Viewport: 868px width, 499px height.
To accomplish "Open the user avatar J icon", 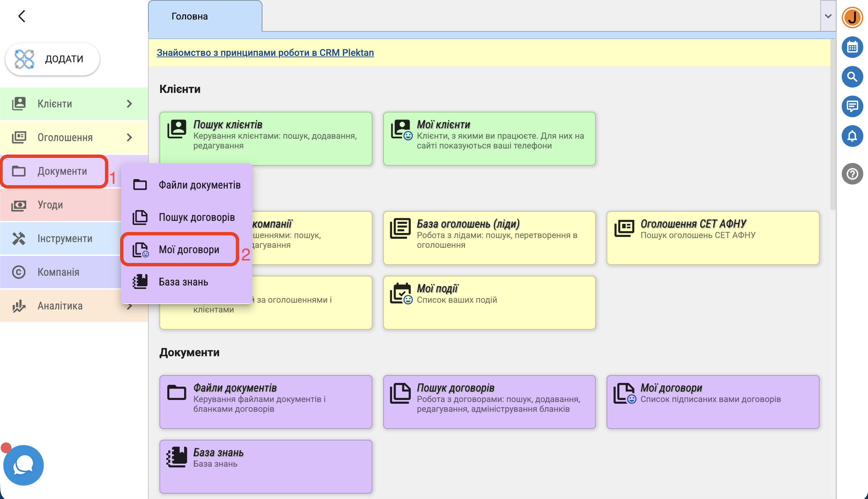I will click(x=852, y=17).
